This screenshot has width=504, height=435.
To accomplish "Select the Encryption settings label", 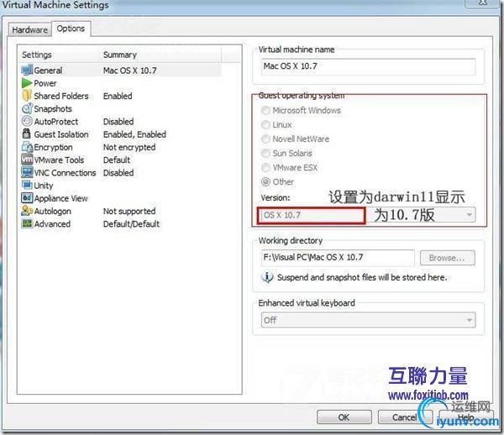I will 53,147.
